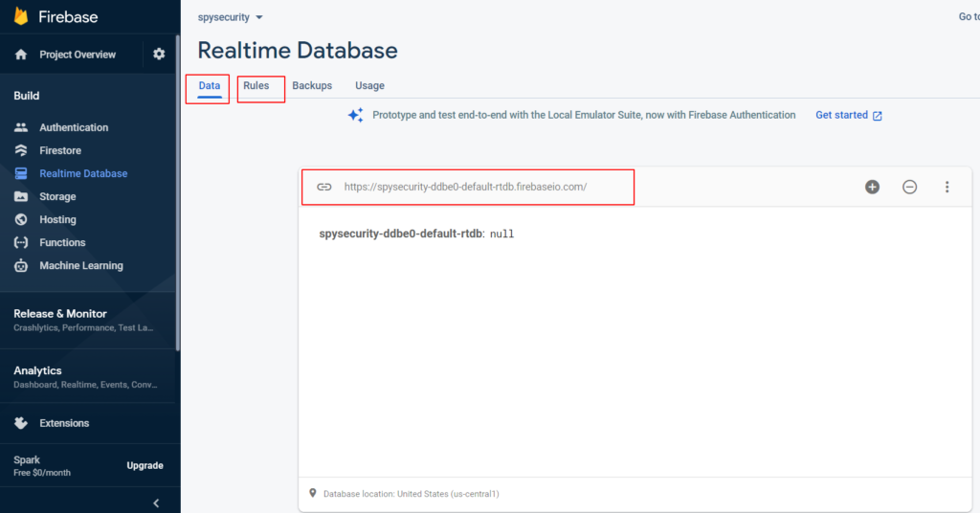
Task: Click the database location pin icon
Action: (x=313, y=493)
